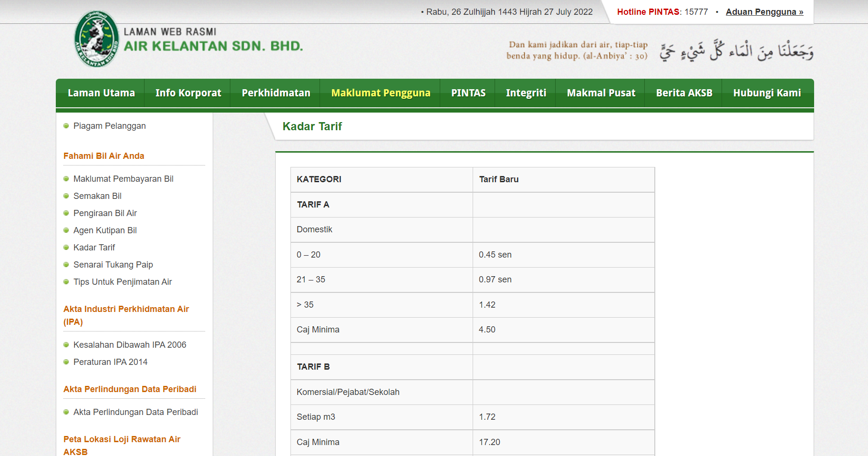
Task: Open Kesalahan Dibawah IPA 2006 link
Action: [130, 345]
